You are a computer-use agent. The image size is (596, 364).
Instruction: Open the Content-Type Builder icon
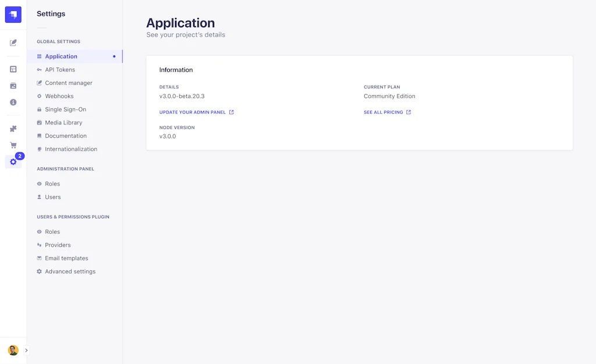click(x=13, y=69)
